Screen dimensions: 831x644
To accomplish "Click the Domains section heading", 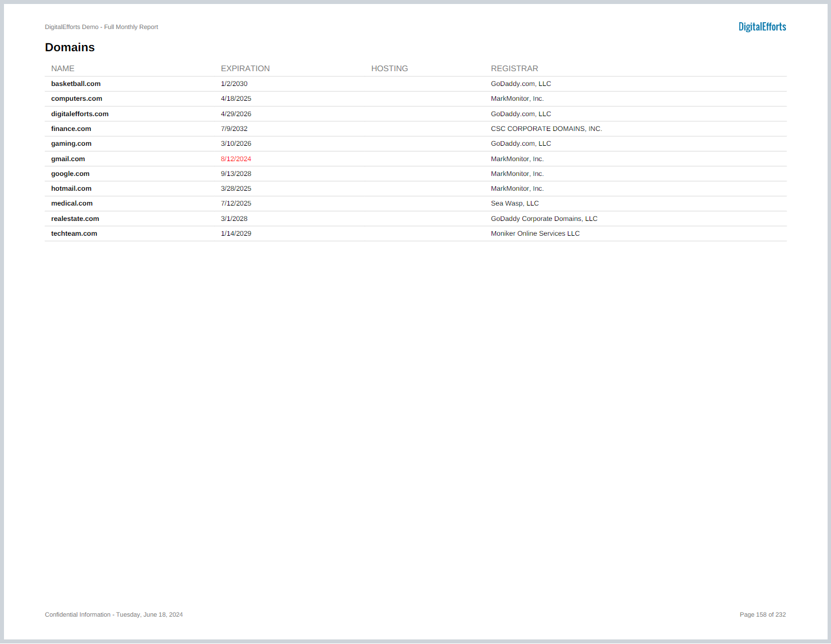I will point(70,47).
